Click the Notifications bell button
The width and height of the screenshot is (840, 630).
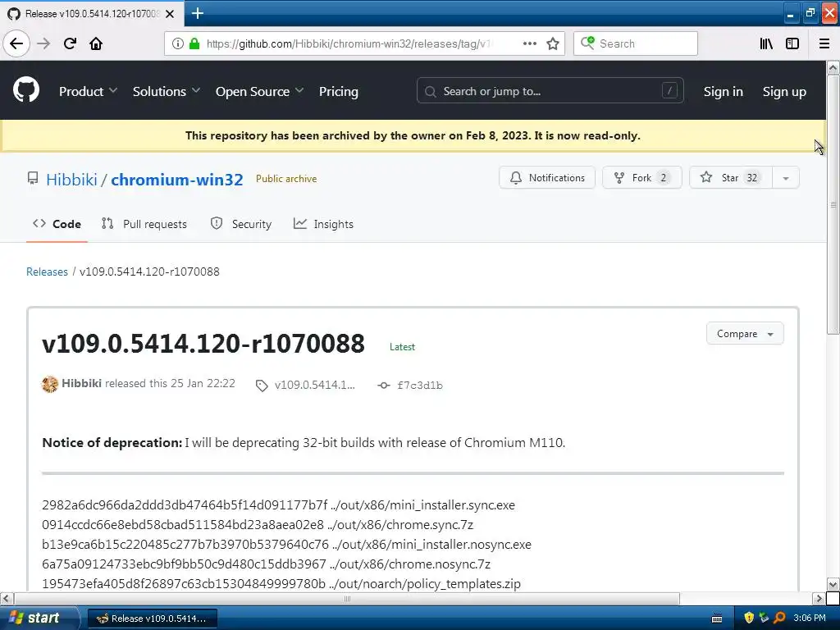point(547,178)
